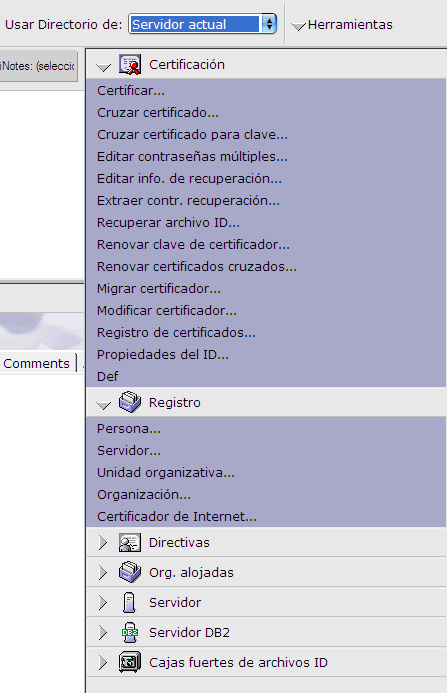The image size is (447, 693).
Task: Open Migrar certificador...
Action: (x=159, y=289)
